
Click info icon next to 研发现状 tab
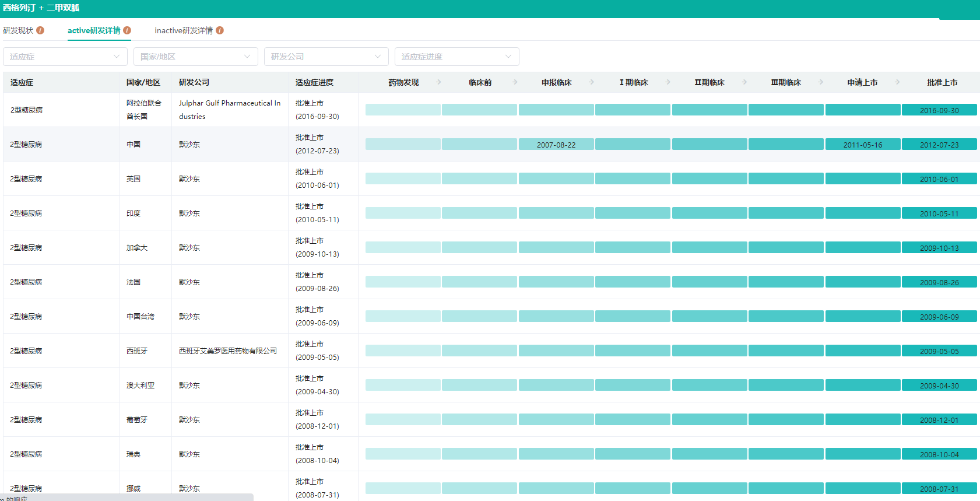(40, 30)
